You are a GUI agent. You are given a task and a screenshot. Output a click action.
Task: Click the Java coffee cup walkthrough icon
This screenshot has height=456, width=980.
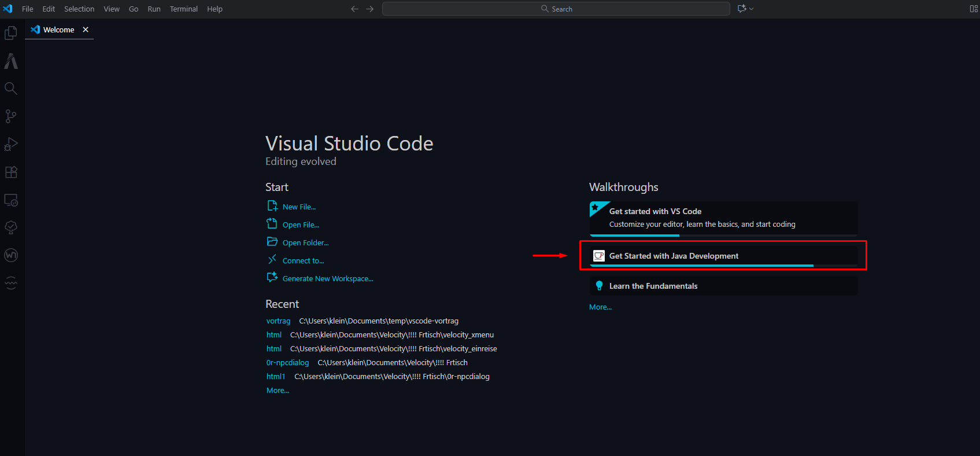[599, 256]
